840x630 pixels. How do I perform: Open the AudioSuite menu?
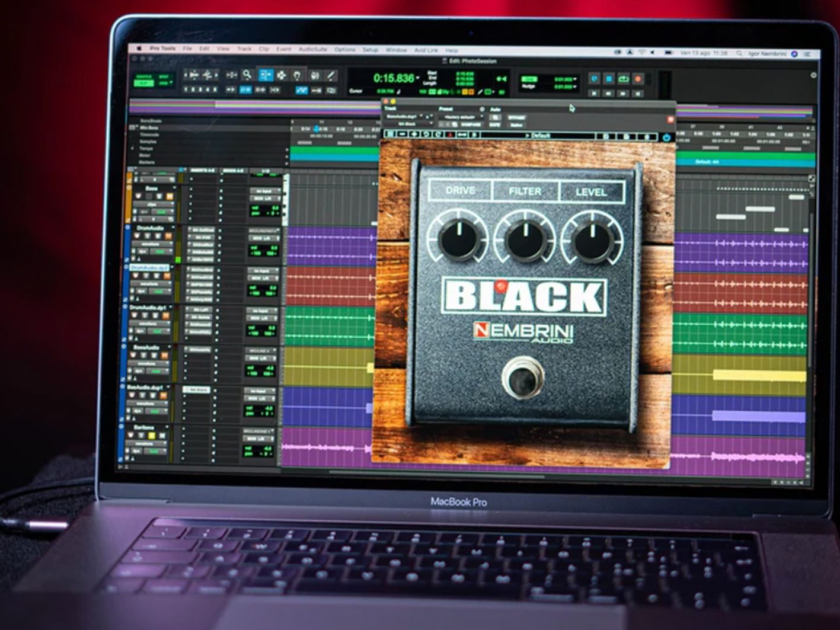click(312, 50)
